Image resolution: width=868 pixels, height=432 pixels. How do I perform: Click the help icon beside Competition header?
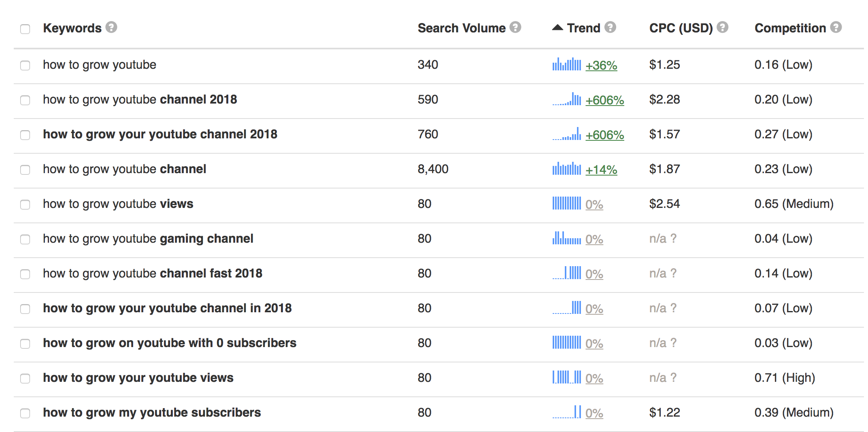coord(836,28)
